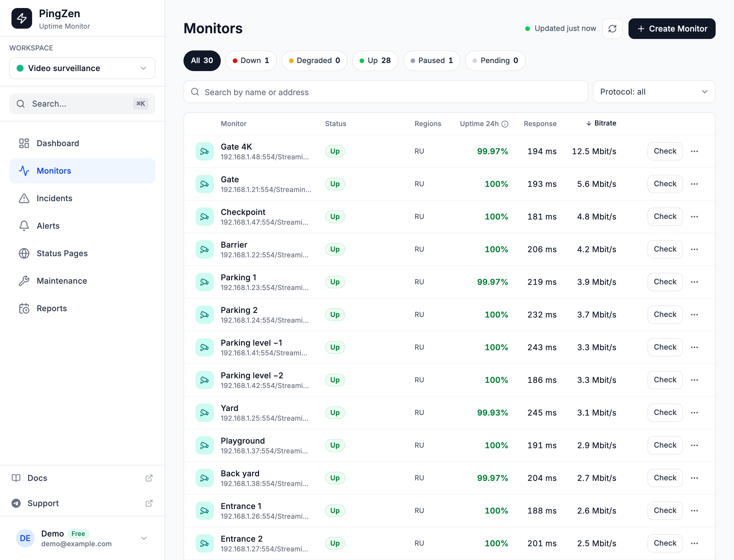
Task: Focus the sidebar Search field
Action: tap(82, 104)
